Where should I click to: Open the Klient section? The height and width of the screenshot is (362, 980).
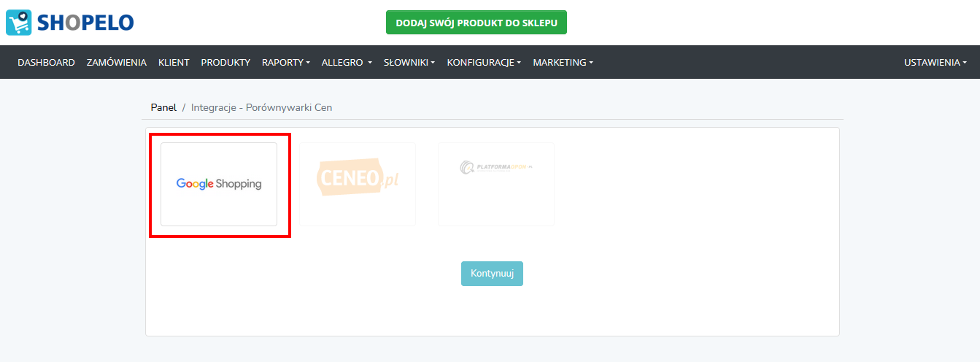click(x=174, y=62)
